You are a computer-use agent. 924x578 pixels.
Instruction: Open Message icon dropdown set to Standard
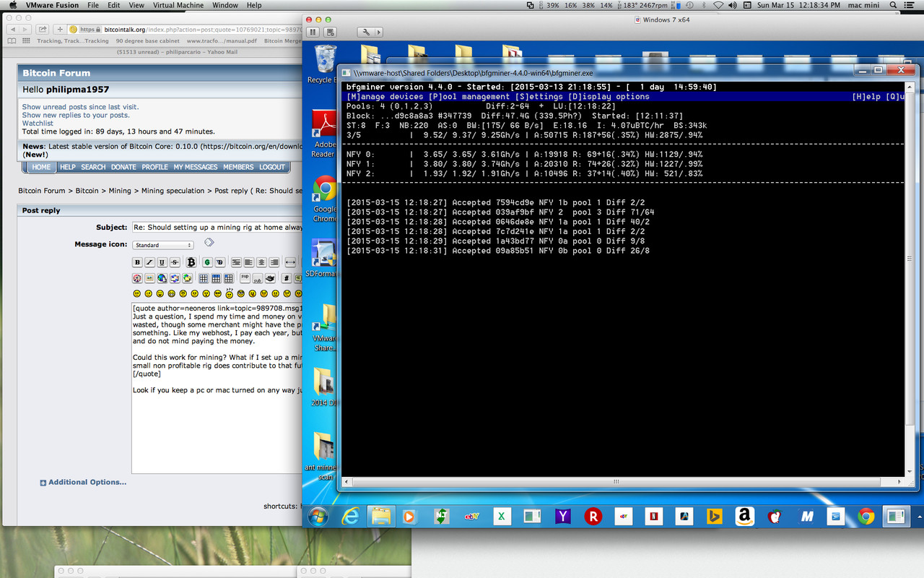pos(163,245)
